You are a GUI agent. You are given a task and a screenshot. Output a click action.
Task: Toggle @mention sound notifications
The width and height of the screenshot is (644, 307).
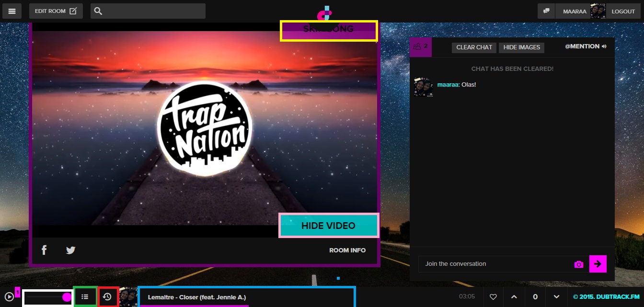(x=586, y=46)
